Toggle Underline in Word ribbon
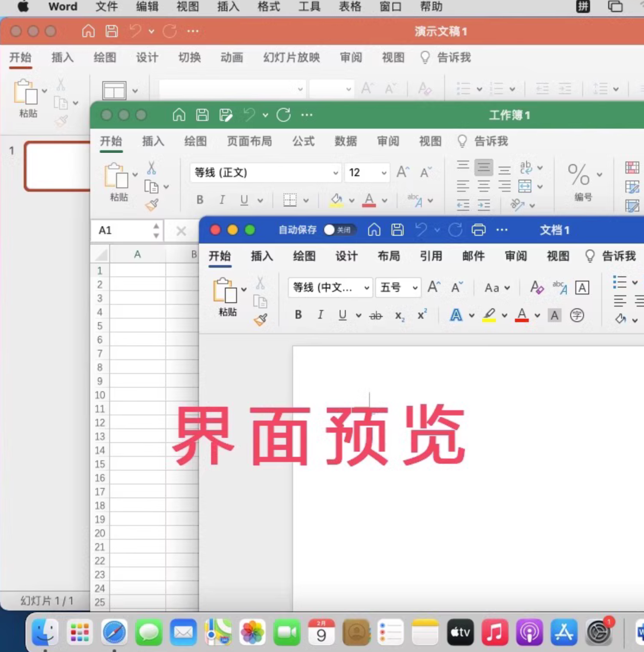Image resolution: width=644 pixels, height=652 pixels. pyautogui.click(x=342, y=315)
